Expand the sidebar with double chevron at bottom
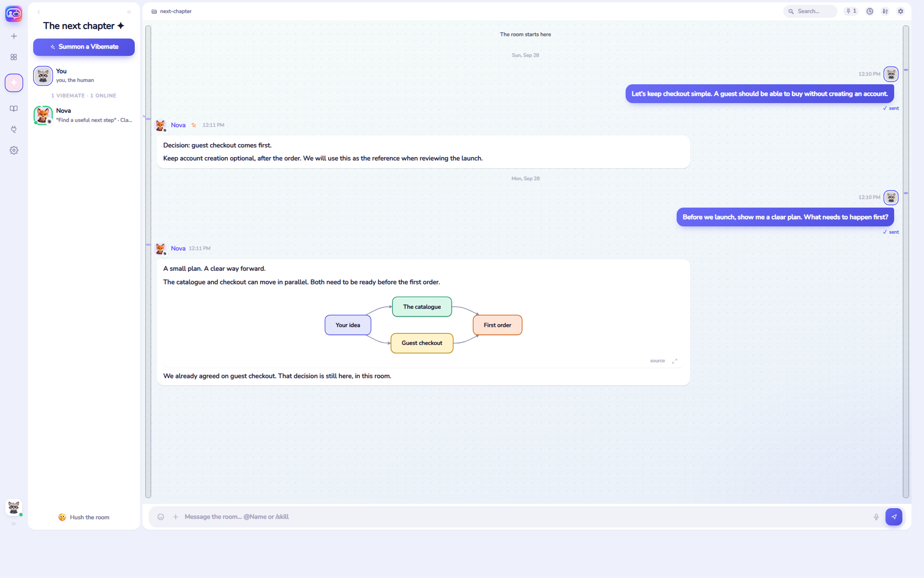 coord(13,524)
